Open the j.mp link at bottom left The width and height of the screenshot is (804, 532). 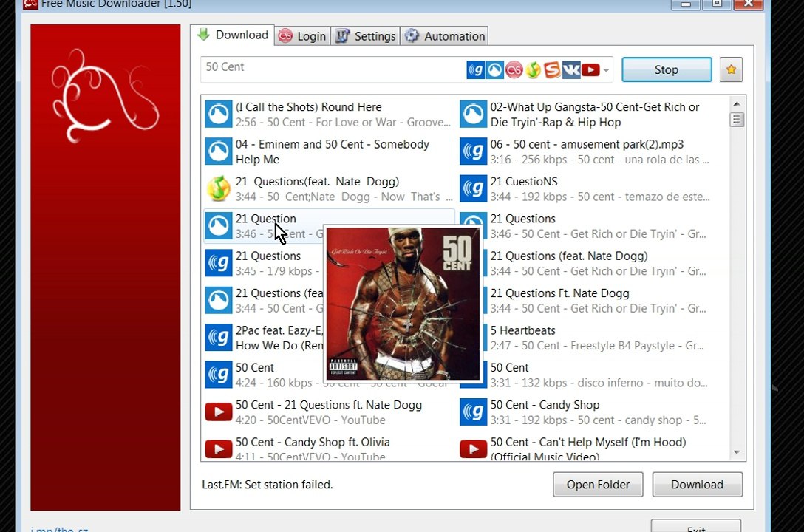coord(59,529)
